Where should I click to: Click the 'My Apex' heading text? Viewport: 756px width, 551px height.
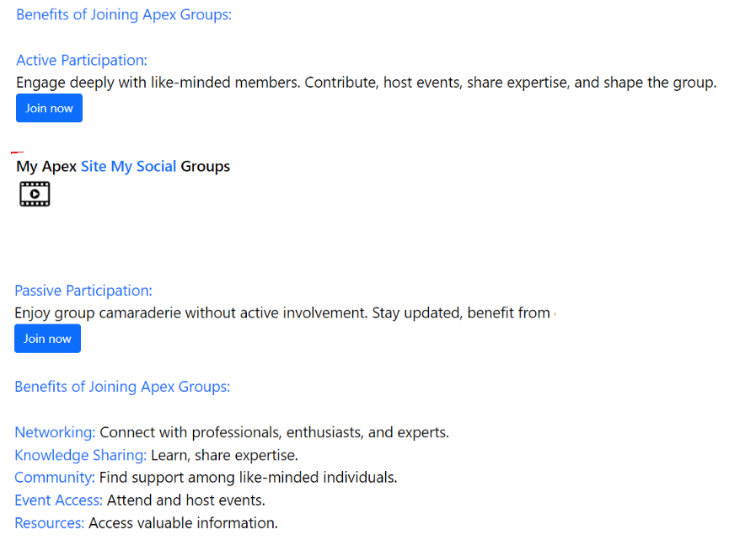pos(46,166)
